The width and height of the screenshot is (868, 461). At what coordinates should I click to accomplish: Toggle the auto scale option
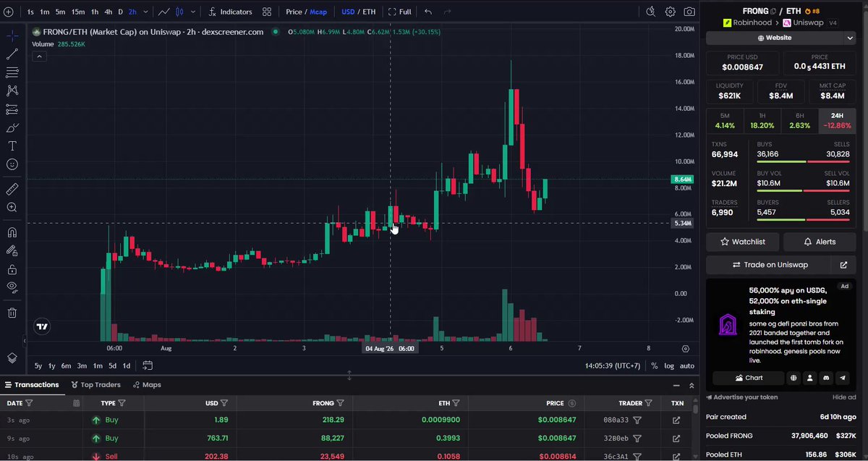(687, 366)
